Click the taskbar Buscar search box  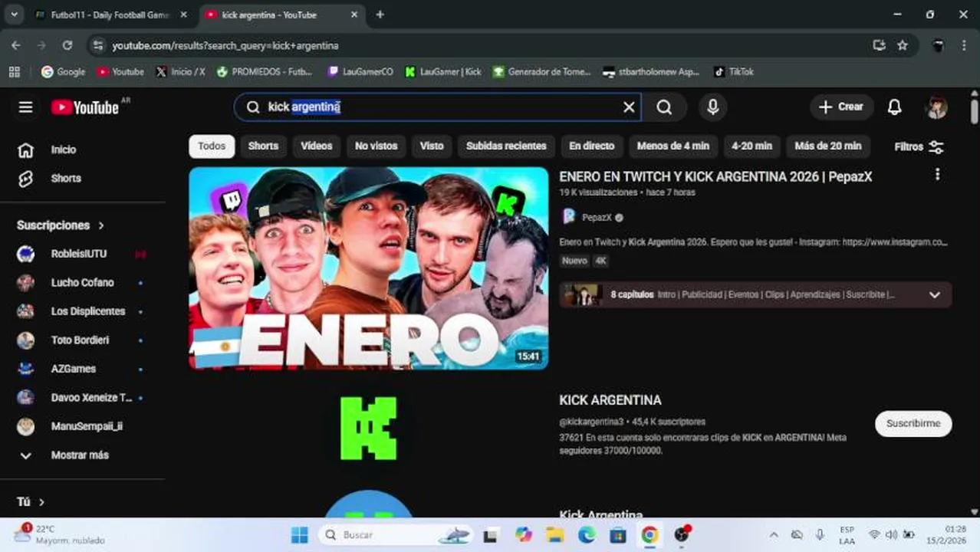[397, 534]
